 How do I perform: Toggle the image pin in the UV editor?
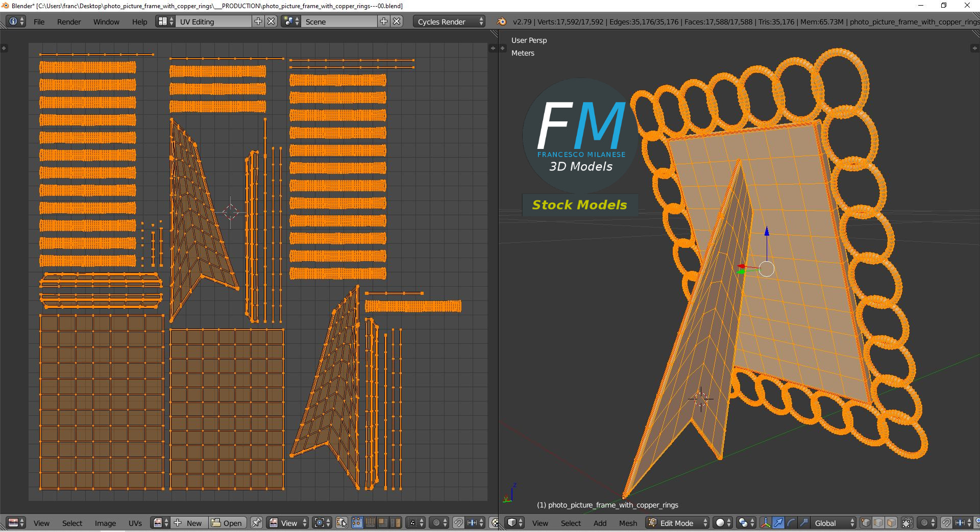tap(256, 523)
